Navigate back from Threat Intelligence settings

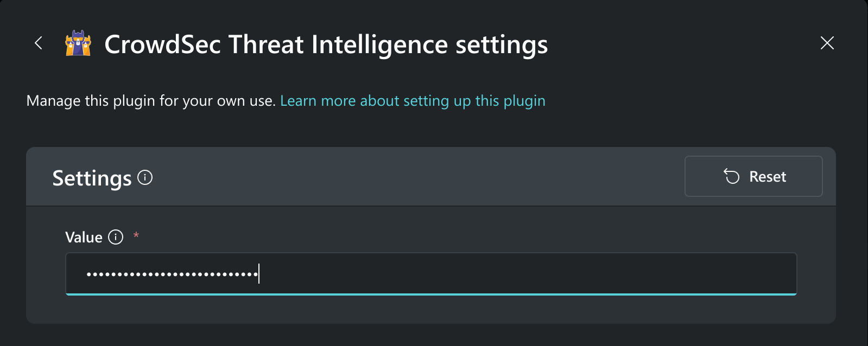tap(38, 43)
